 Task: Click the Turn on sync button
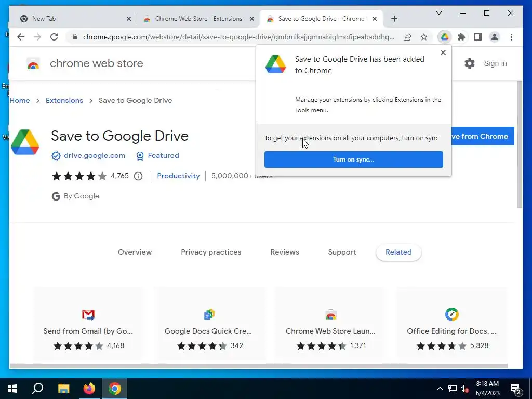(353, 159)
